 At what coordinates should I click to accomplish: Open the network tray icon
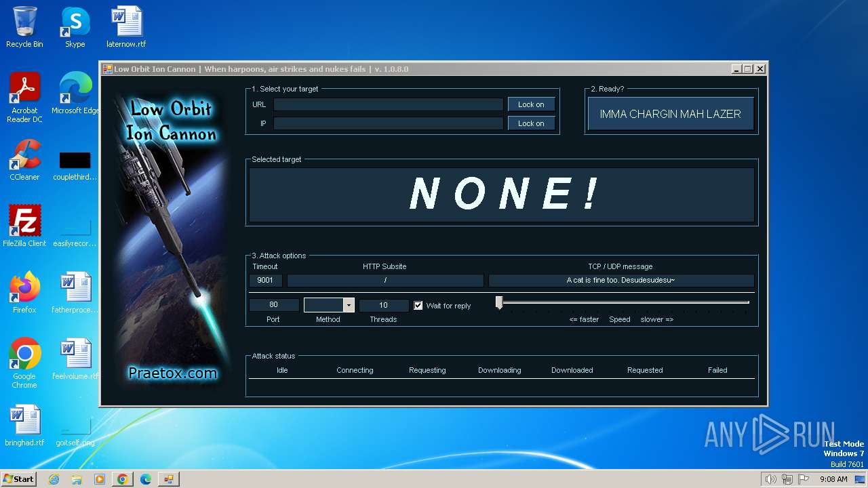click(787, 479)
